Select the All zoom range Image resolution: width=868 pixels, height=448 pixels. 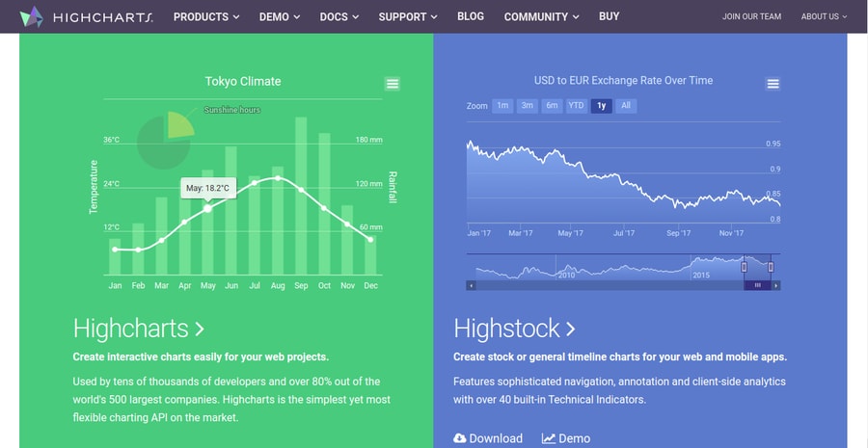tap(626, 106)
